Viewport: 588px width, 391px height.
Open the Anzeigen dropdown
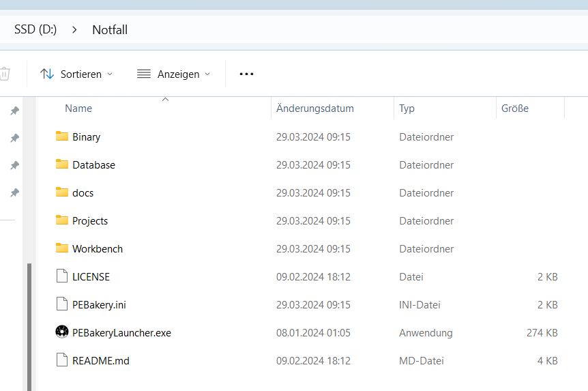tap(174, 74)
